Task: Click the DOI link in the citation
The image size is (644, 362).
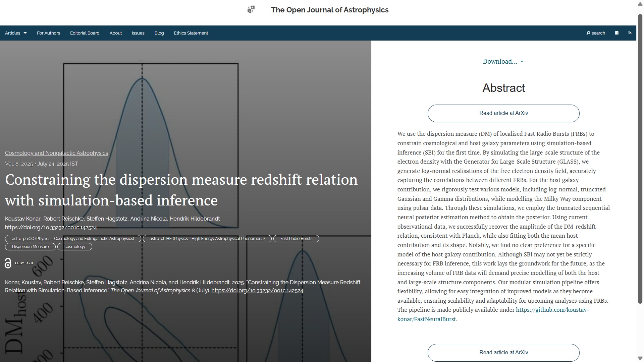Action: [257, 291]
